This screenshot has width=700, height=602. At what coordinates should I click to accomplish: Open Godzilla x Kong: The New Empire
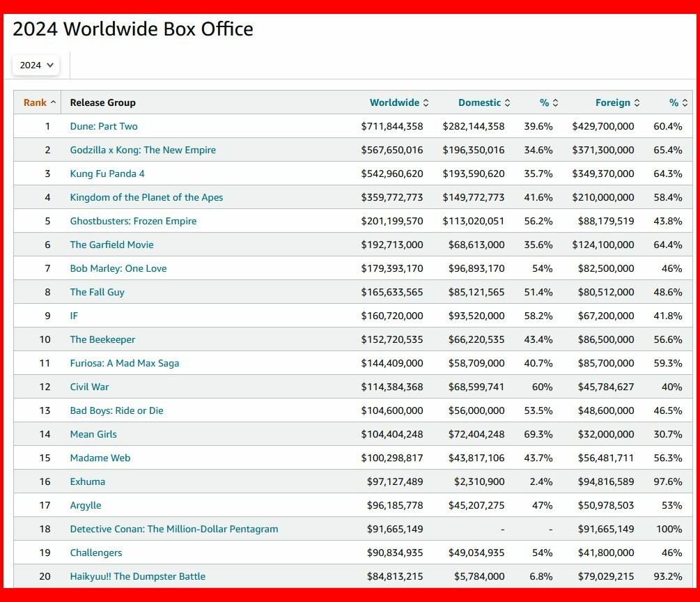[143, 150]
